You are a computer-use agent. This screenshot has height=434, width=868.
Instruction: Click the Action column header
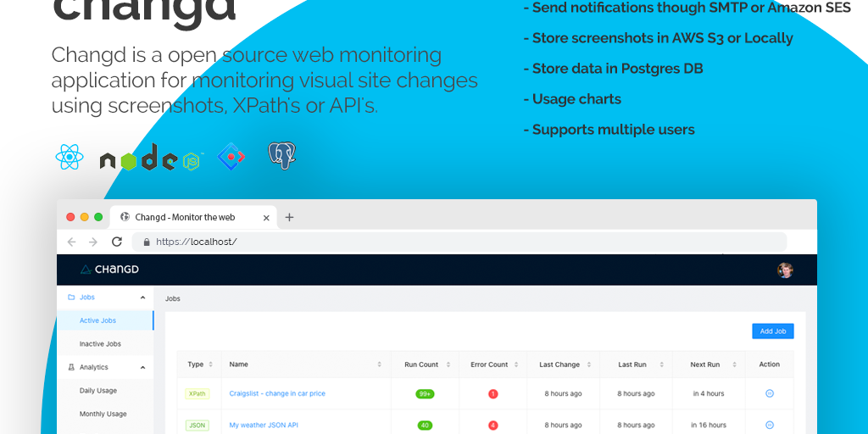769,364
